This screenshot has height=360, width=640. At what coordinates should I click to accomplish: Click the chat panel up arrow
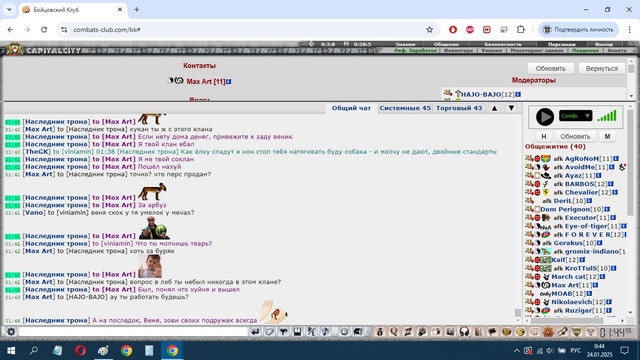coord(494,108)
